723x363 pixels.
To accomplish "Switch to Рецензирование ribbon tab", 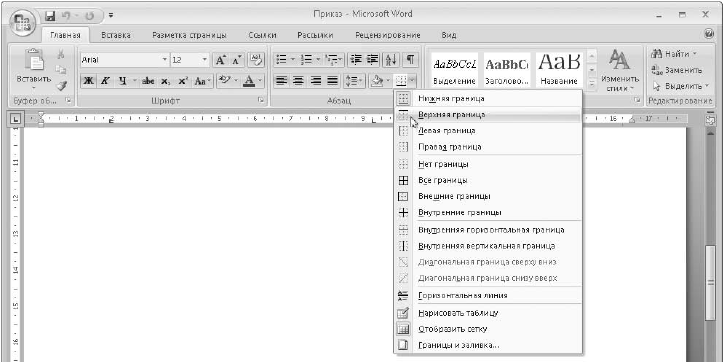I will point(388,35).
